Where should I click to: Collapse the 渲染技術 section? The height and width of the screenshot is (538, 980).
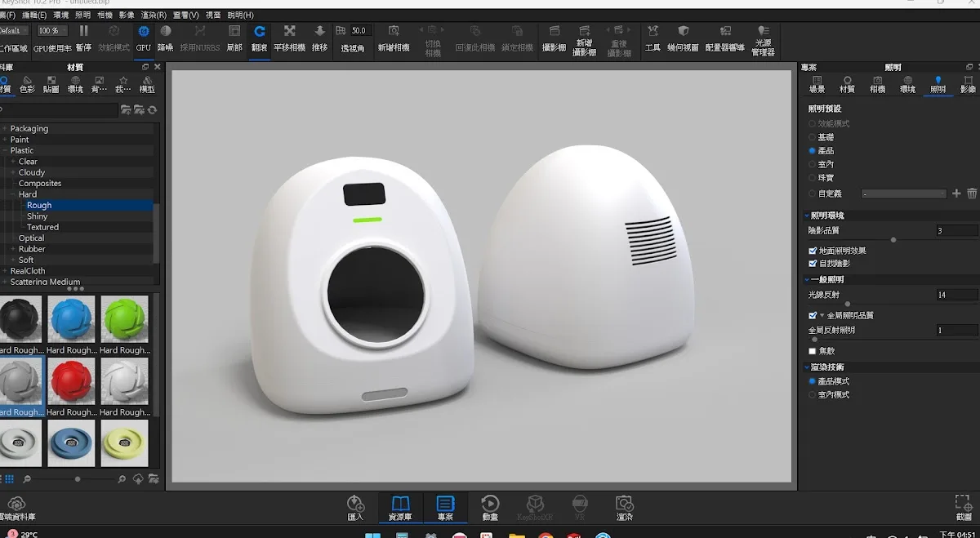(805, 367)
